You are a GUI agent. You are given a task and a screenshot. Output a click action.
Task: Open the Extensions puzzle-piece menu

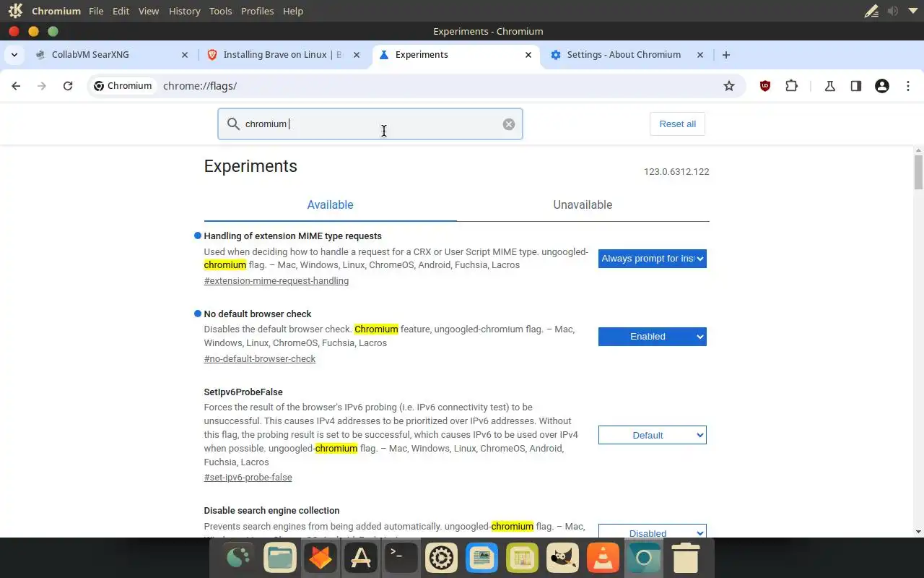(x=792, y=86)
